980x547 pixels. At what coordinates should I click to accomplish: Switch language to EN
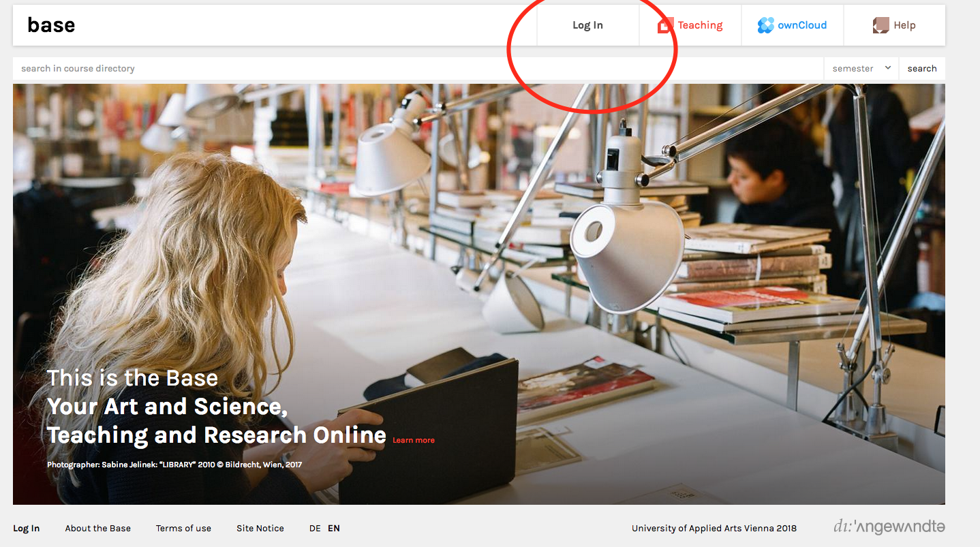click(334, 528)
